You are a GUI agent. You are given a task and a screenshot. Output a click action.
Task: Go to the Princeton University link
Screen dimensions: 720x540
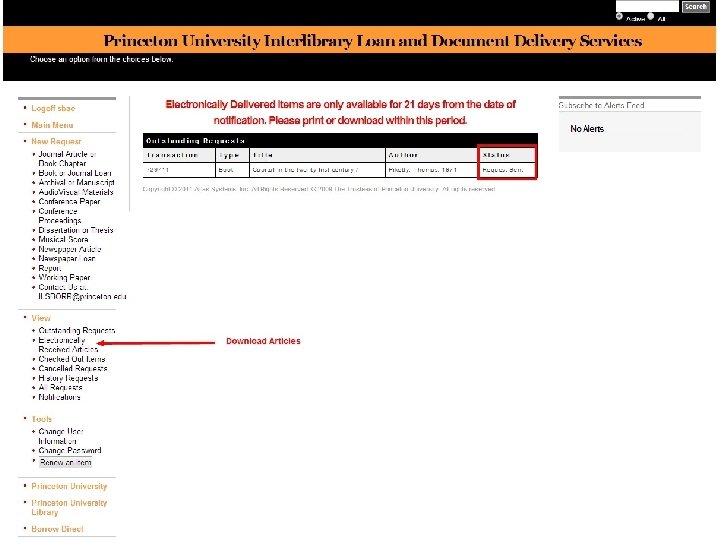pos(69,486)
